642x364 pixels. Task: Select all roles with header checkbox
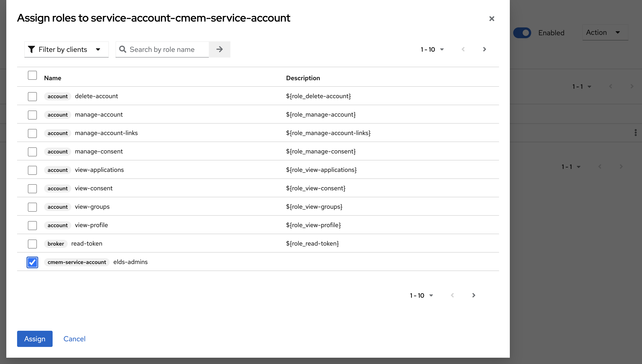(32, 75)
